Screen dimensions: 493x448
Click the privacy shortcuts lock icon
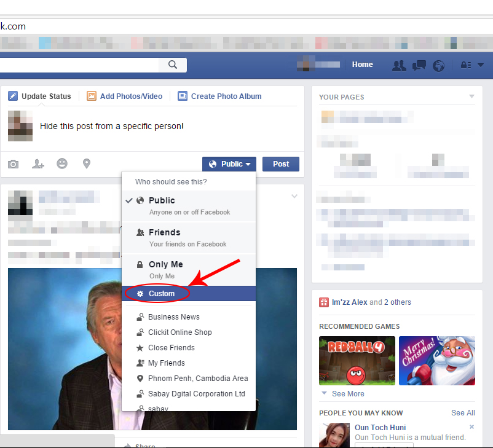465,65
